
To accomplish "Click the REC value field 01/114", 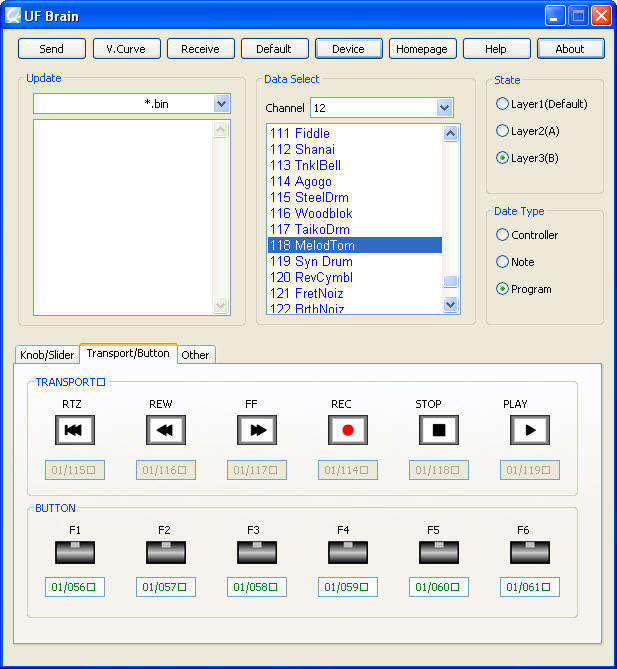I will 348,470.
